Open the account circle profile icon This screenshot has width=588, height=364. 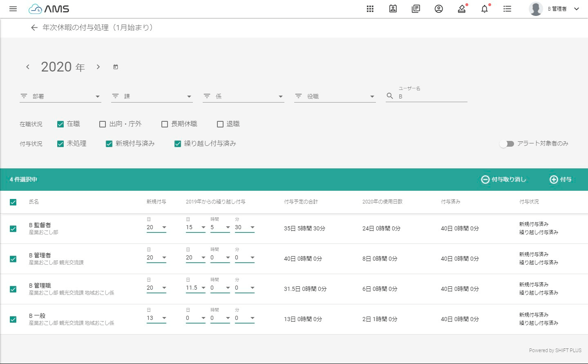(438, 9)
